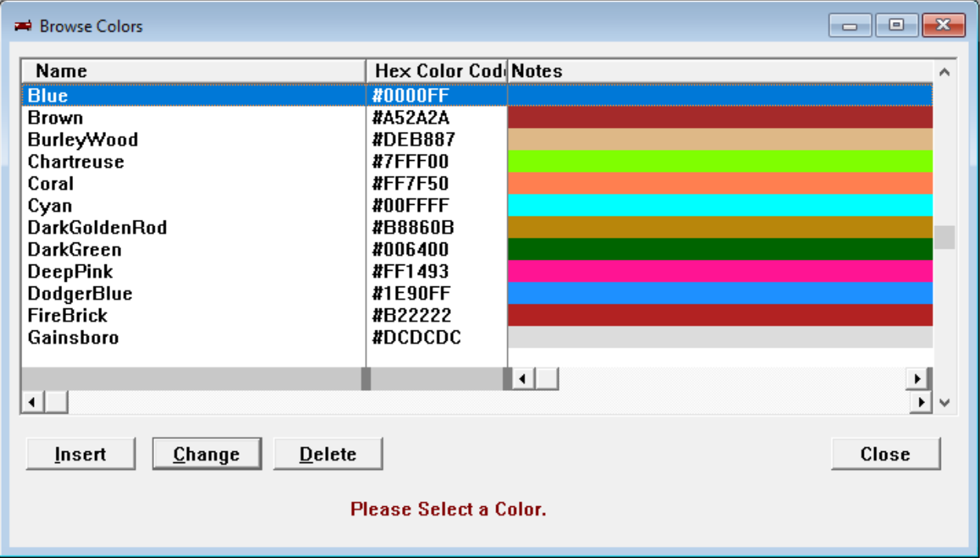Click list bottom scrollbar right arrow

[x=920, y=403]
